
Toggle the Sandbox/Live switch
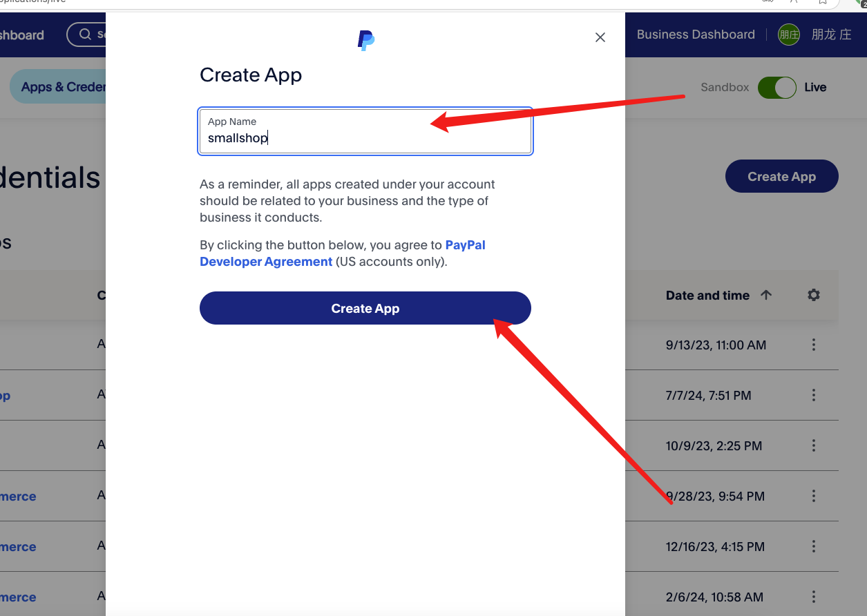[x=777, y=88]
